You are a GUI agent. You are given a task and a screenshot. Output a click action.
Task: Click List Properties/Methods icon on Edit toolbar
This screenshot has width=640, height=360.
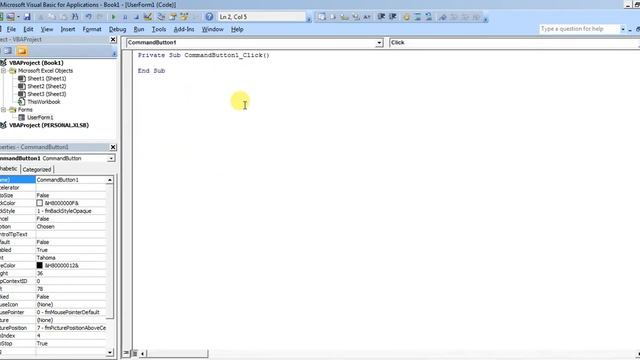[322, 17]
